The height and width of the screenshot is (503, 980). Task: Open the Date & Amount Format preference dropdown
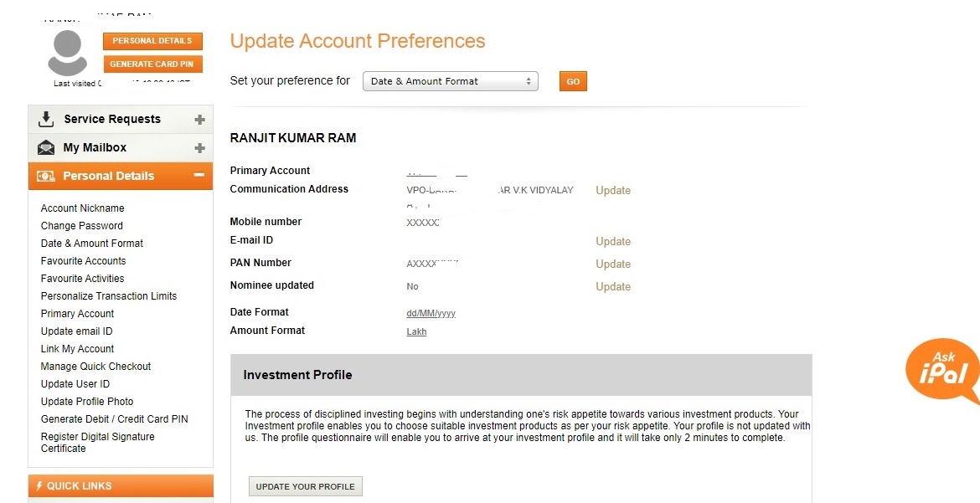[x=449, y=81]
